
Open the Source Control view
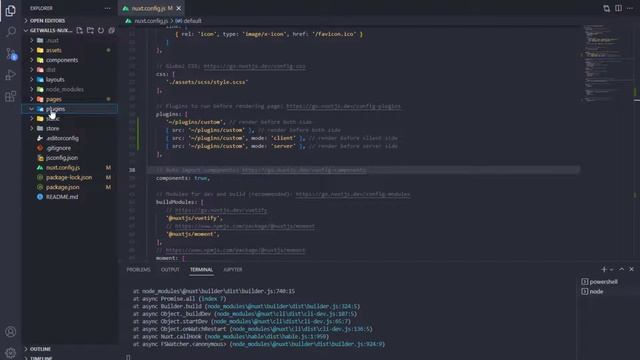11,53
